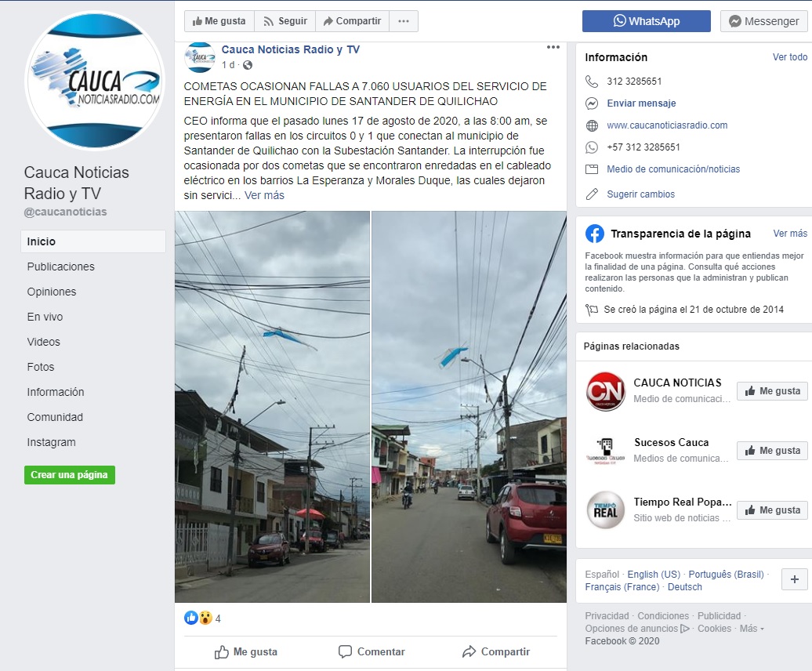Click the blue like reaction icon
812x671 pixels.
191,618
